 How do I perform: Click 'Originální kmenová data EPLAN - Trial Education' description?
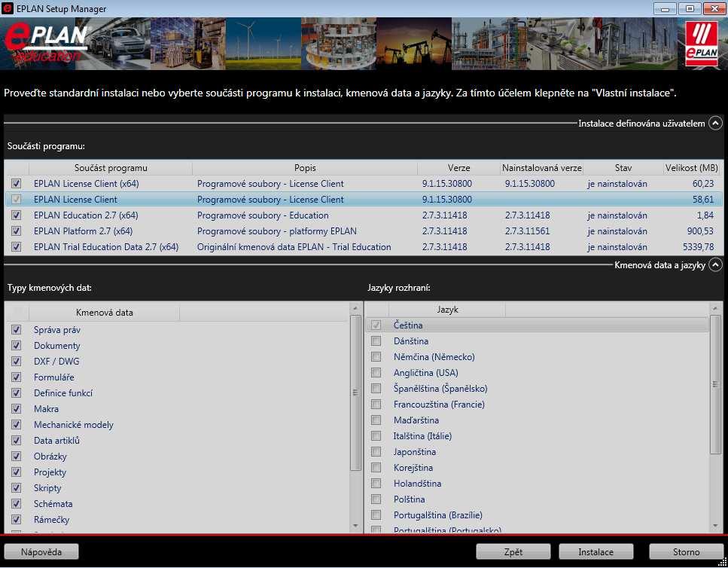click(294, 246)
